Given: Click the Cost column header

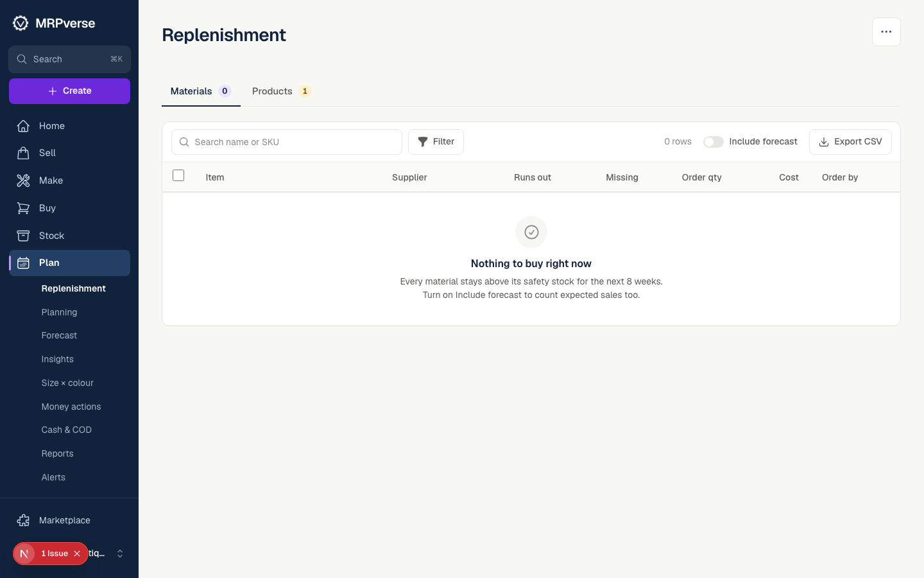Looking at the screenshot, I should [789, 177].
